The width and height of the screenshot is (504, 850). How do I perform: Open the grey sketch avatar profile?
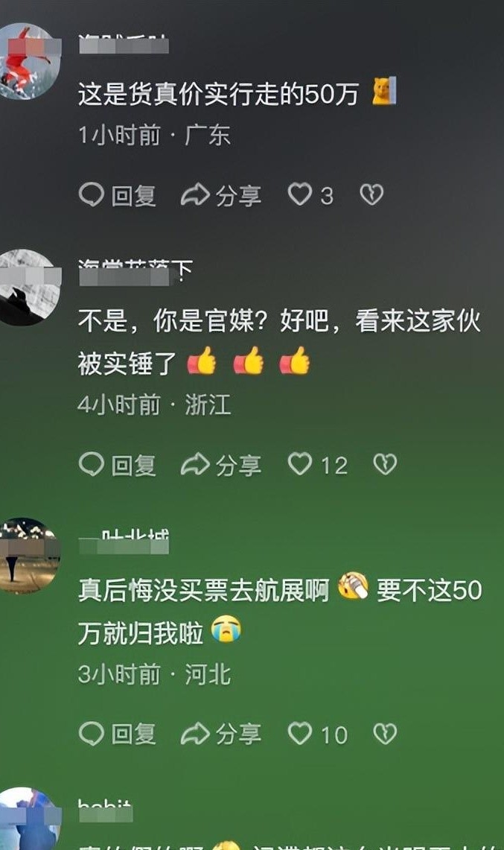(27, 288)
